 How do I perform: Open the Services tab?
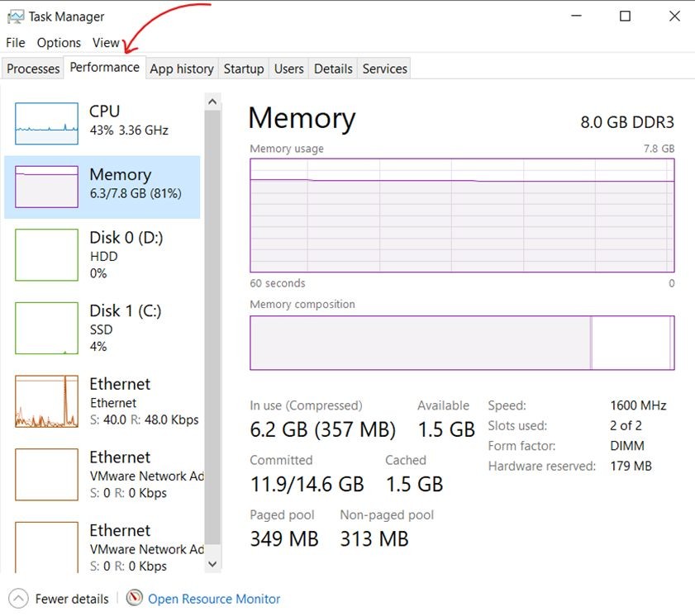click(x=384, y=69)
